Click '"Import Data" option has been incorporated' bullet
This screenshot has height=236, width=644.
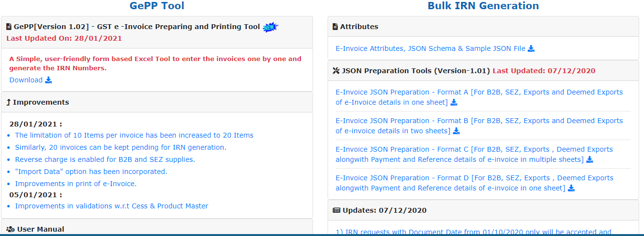(91, 172)
